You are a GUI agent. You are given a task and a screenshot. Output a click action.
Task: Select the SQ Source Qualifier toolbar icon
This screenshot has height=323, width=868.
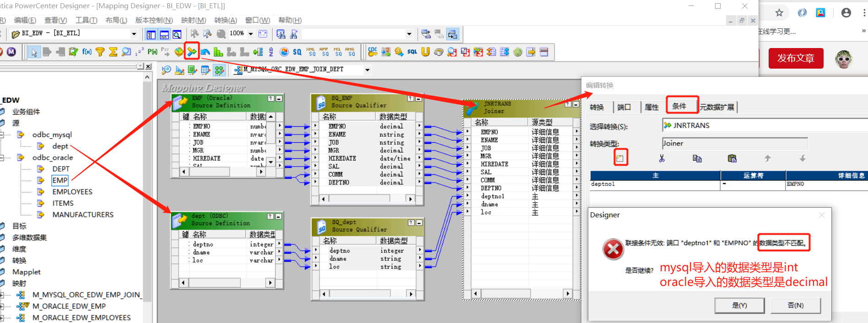coord(297,52)
